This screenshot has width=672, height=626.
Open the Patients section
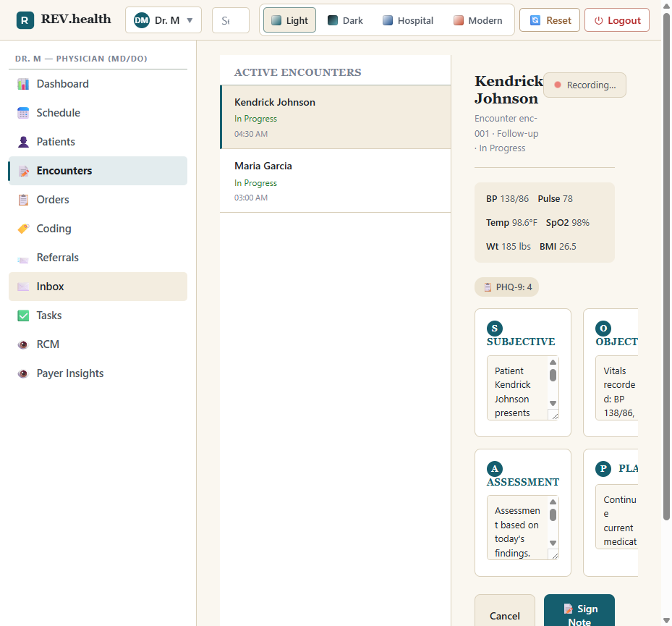98,142
